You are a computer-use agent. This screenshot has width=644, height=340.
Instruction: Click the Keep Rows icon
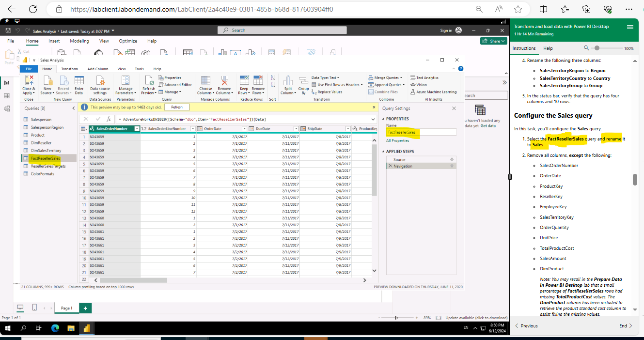point(244,80)
